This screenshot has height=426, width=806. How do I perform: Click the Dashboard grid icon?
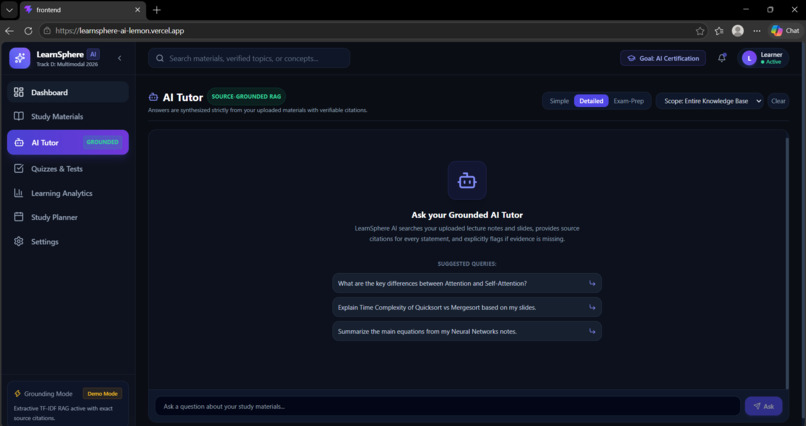click(x=19, y=92)
